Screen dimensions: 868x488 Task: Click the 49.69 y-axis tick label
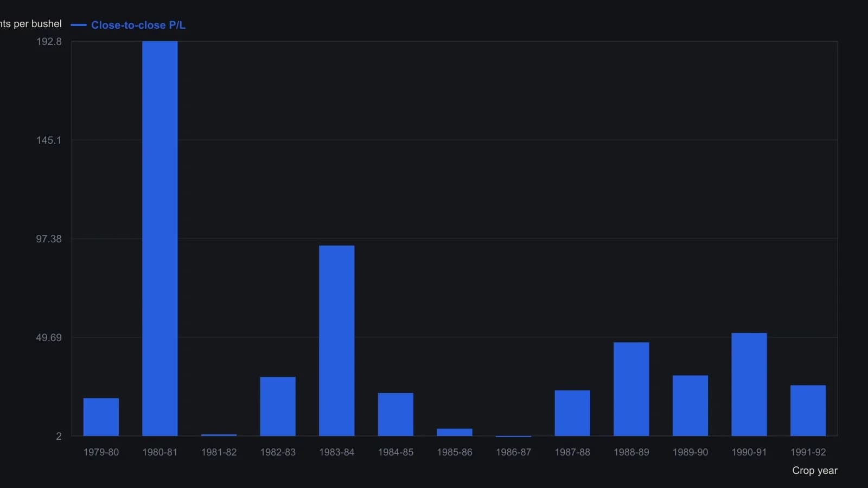tap(49, 338)
